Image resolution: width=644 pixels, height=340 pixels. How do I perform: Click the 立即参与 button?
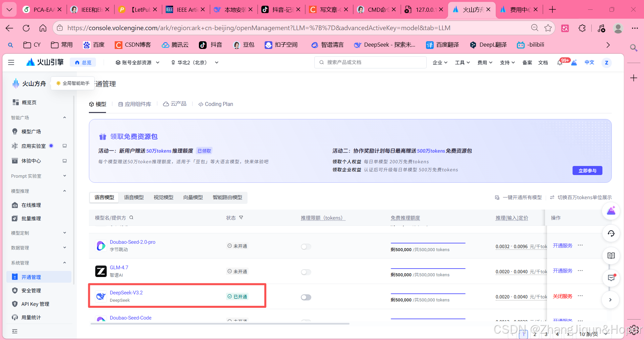point(587,170)
